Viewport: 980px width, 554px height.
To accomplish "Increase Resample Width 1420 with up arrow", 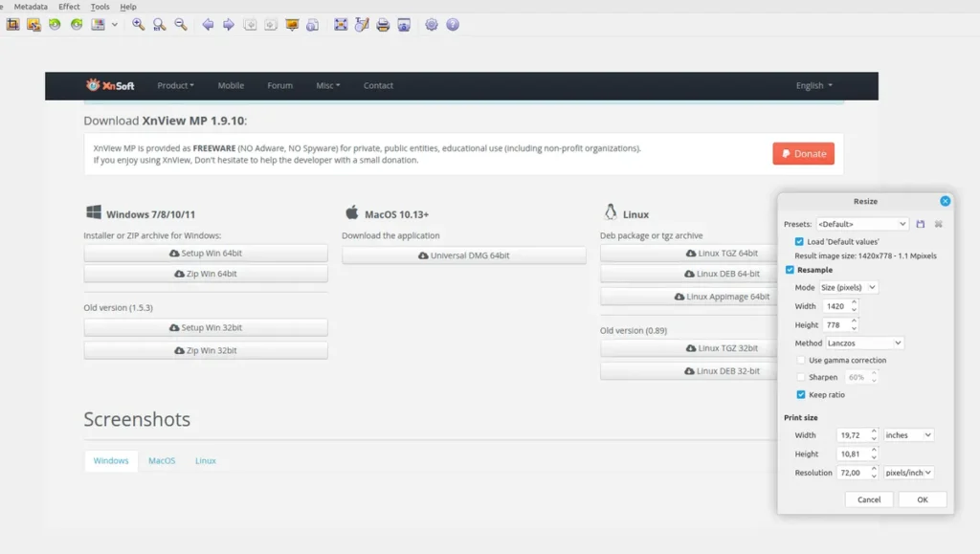I will [x=854, y=302].
